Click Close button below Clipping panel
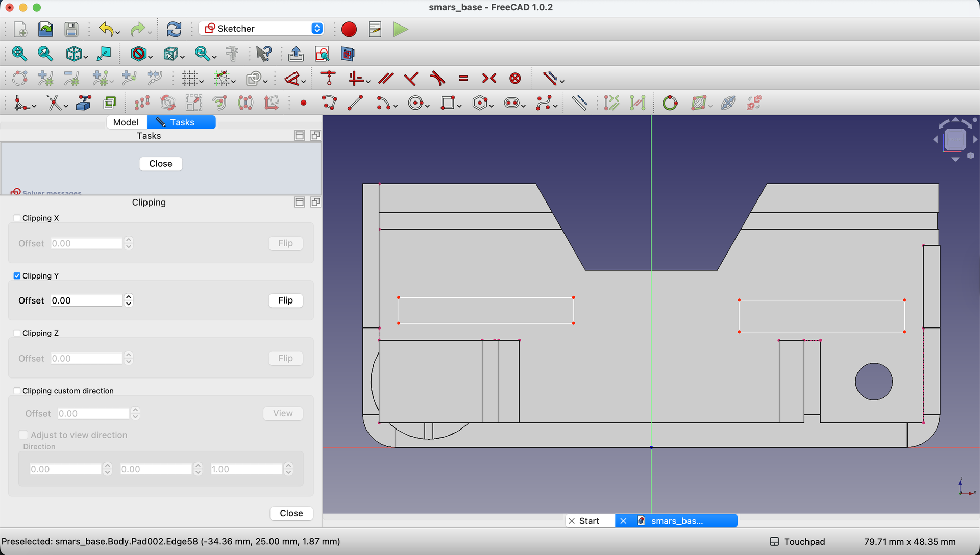The width and height of the screenshot is (980, 555). point(291,513)
